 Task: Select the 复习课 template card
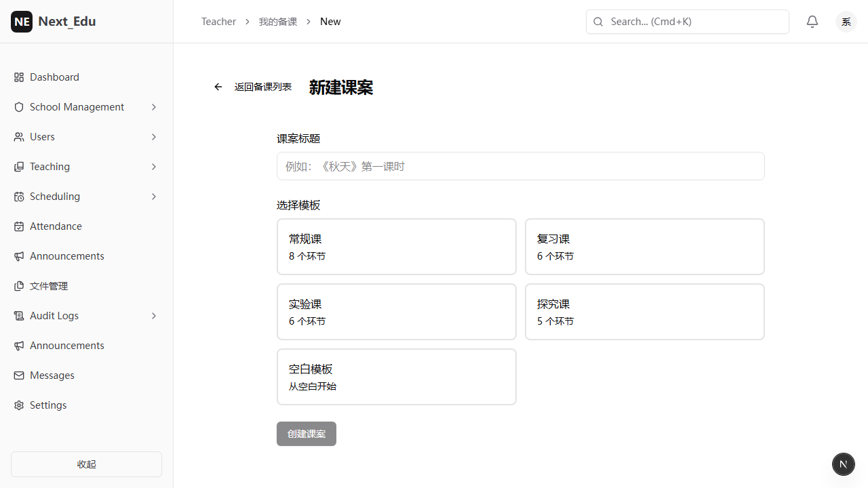[645, 247]
